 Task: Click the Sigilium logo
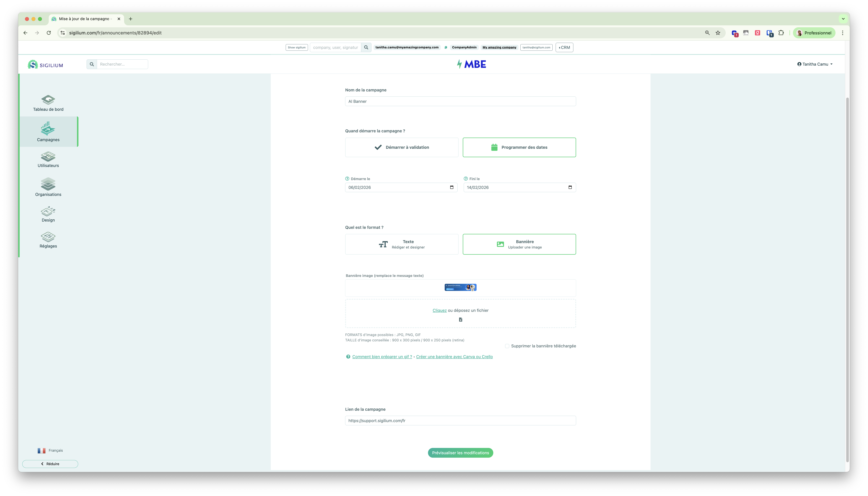click(45, 64)
